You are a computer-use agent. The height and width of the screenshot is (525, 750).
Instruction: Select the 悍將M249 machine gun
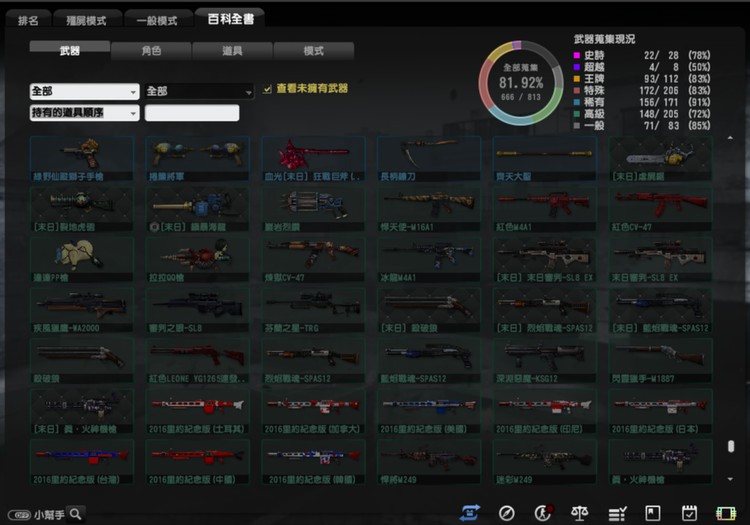429,462
